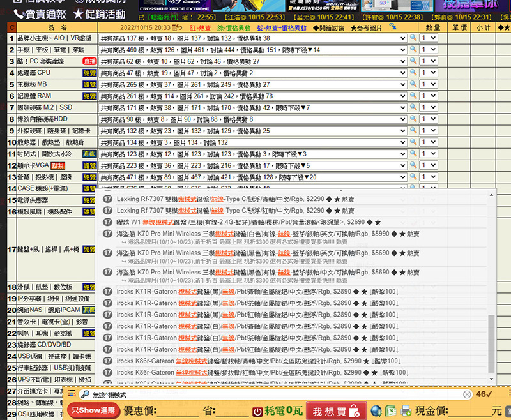511x420 pixels.
Task: Open the 處理器 CPU product dropdown
Action: click(253, 73)
